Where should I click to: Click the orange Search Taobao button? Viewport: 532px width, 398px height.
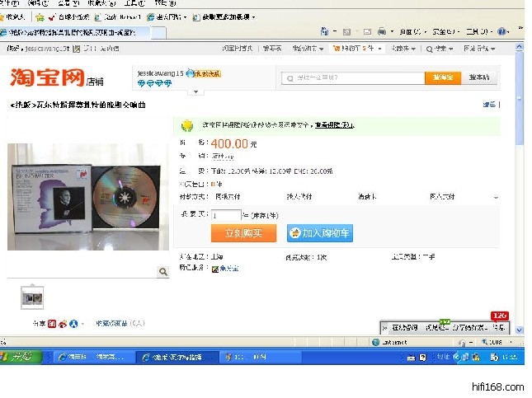coord(443,77)
